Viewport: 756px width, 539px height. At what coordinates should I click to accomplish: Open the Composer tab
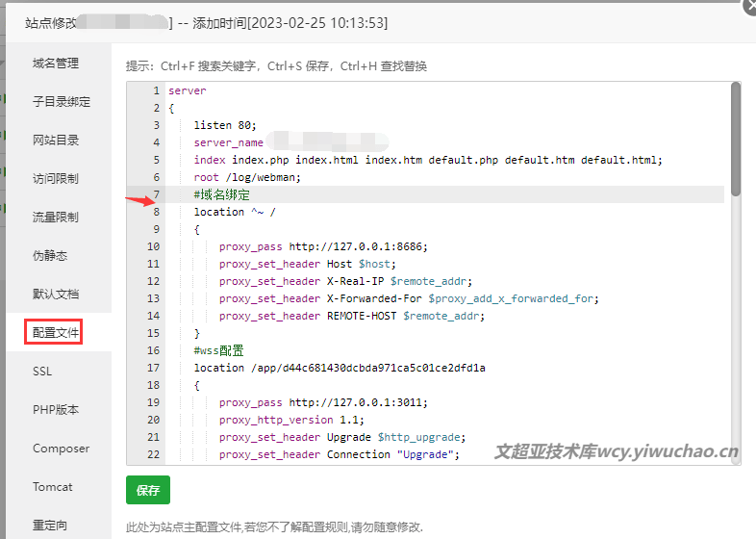[61, 449]
